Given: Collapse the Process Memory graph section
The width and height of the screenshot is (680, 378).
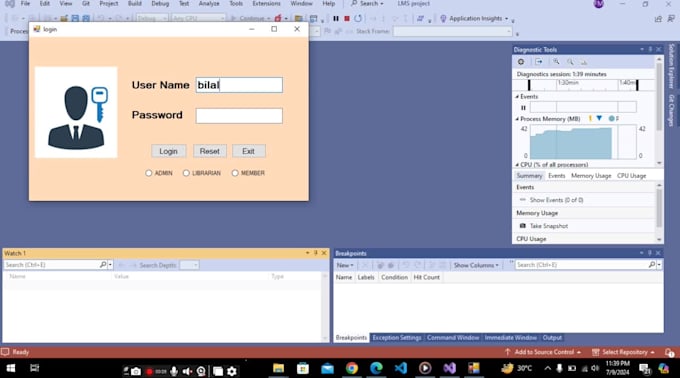Looking at the screenshot, I should pyautogui.click(x=517, y=119).
